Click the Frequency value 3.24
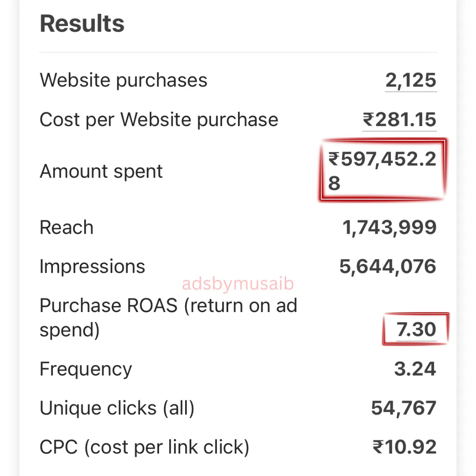Screen dimensions: 476x476 415,369
